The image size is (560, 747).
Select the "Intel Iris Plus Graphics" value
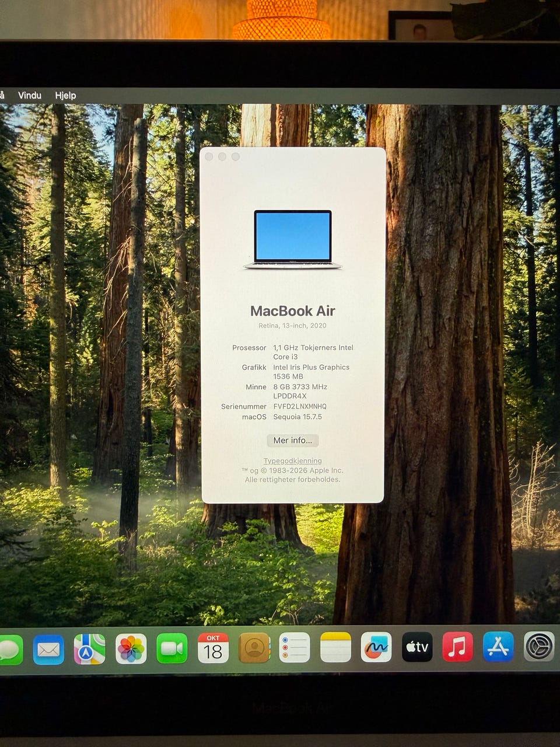311,367
